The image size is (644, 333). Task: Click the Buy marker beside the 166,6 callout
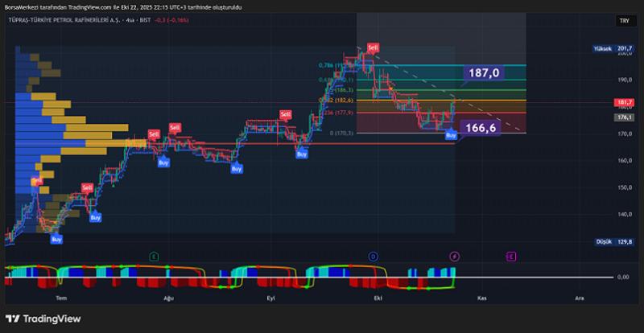[x=451, y=135]
